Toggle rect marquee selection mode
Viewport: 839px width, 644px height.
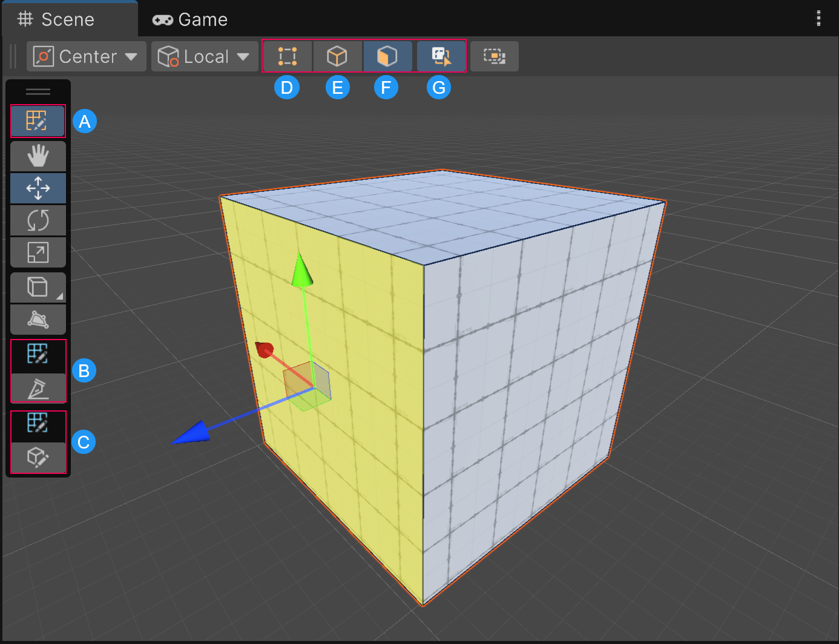[494, 56]
